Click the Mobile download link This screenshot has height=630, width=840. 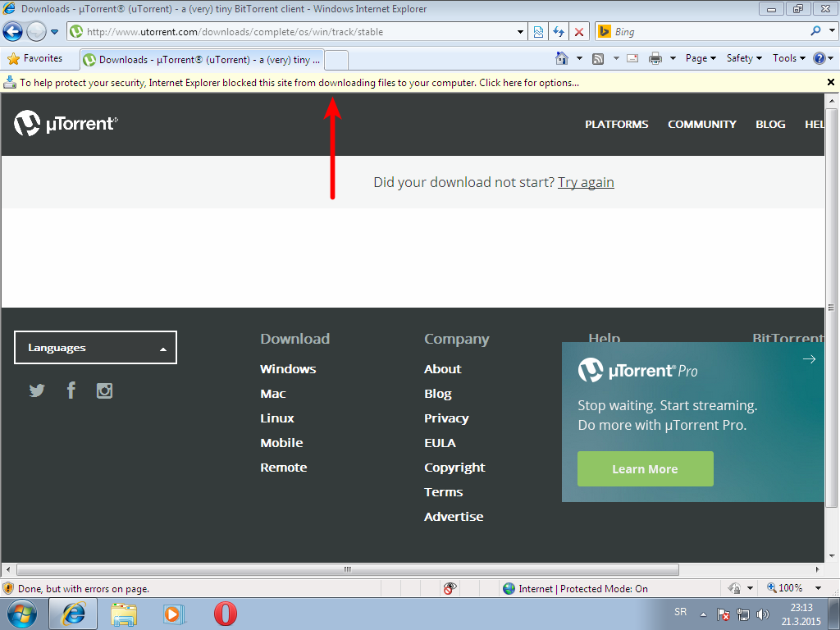click(282, 443)
